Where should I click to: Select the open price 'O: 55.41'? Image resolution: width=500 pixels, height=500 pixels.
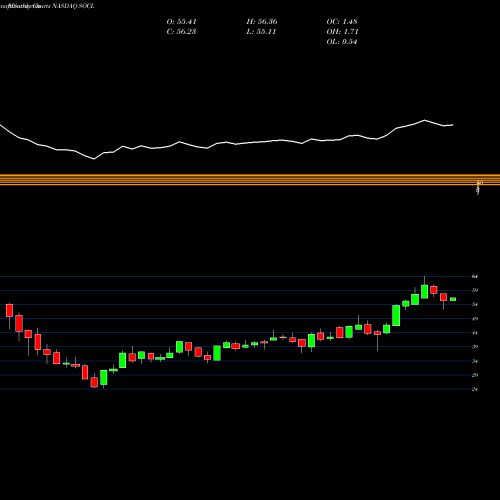point(181,22)
